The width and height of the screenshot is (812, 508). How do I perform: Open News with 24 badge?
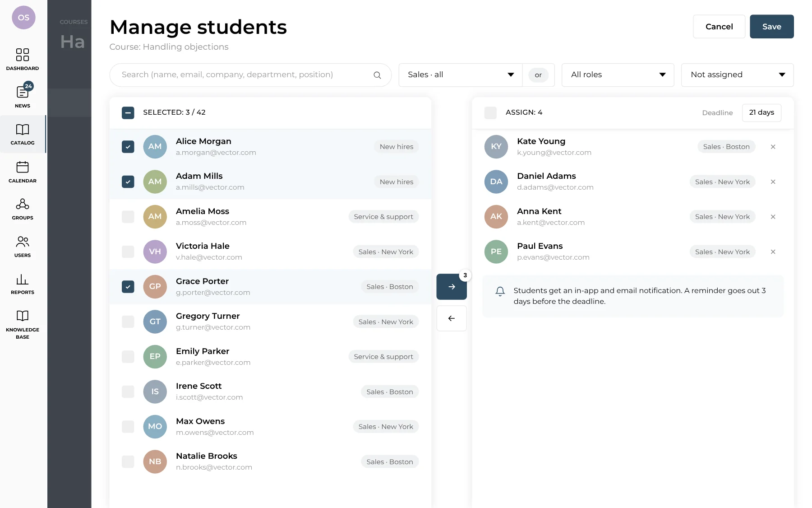pyautogui.click(x=23, y=95)
